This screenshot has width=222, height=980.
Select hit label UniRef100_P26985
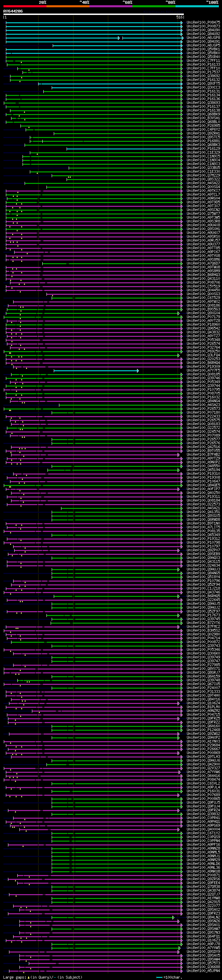click(x=203, y=125)
